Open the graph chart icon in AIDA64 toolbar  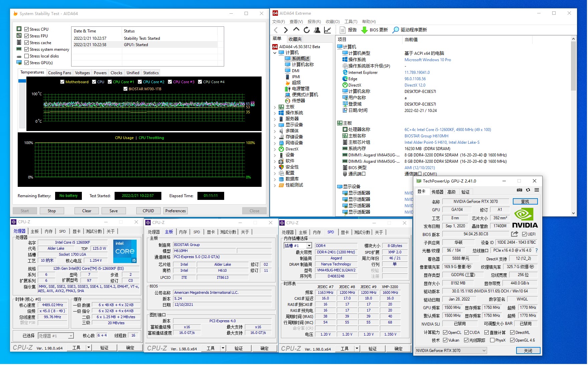[327, 30]
